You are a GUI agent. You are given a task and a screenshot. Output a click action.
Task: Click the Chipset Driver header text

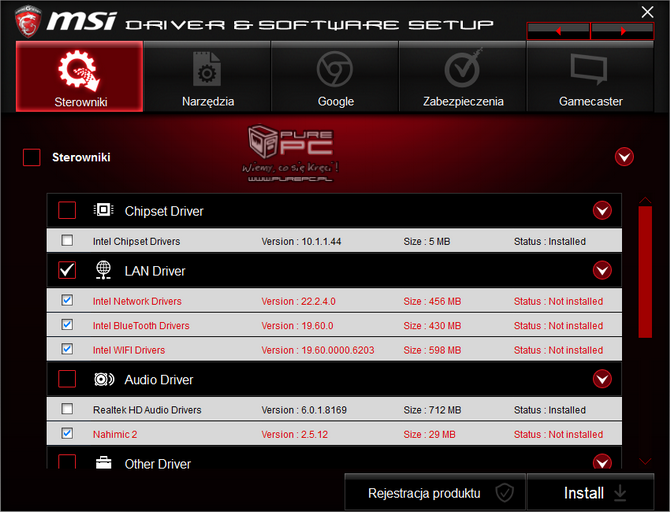click(164, 211)
